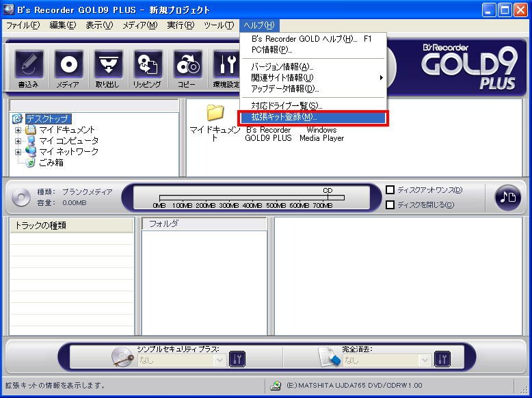Click the CD capacity bar

252,198
